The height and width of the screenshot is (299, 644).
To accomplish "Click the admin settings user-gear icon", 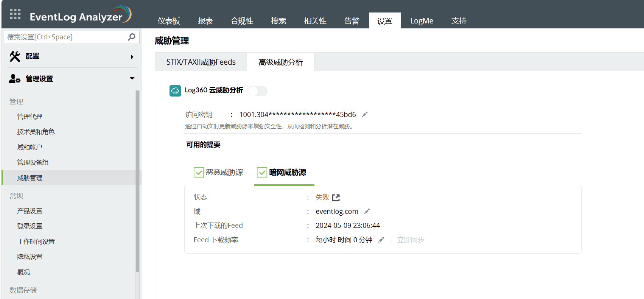I will coord(14,79).
